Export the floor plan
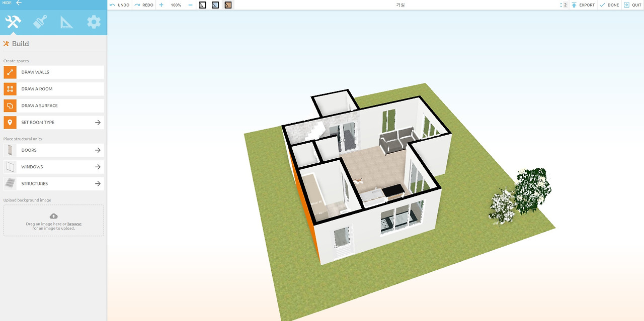Image resolution: width=644 pixels, height=321 pixels. 583,5
